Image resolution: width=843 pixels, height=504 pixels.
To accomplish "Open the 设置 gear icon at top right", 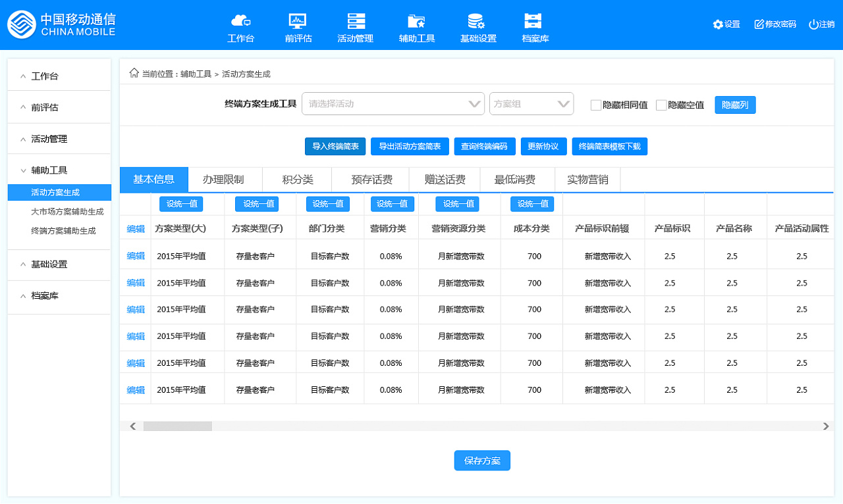I will (718, 24).
